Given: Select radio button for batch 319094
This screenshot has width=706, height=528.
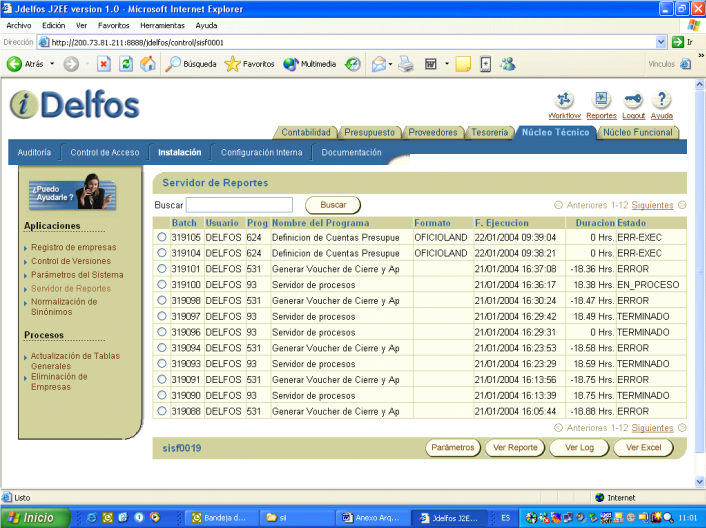Looking at the screenshot, I should pos(162,347).
